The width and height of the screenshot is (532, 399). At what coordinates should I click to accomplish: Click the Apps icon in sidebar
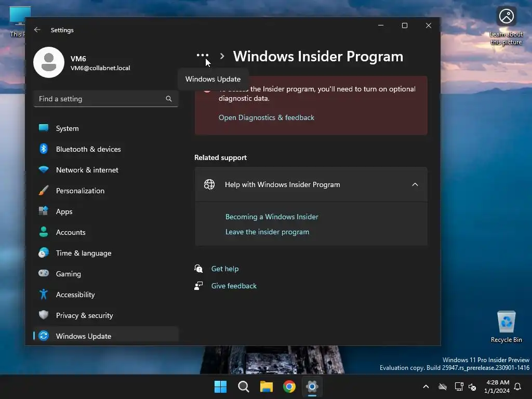[44, 211]
